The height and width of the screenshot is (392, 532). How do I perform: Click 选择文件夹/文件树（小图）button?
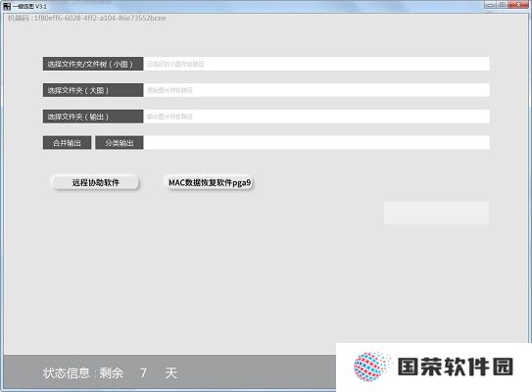(93, 64)
